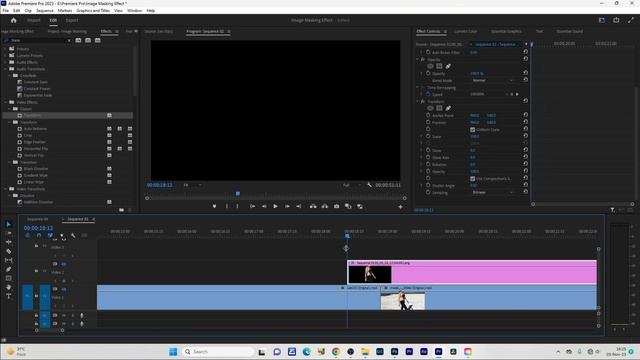Image resolution: width=640 pixels, height=360 pixels.
Task: Open the Sampling dropdown
Action: pos(492,192)
